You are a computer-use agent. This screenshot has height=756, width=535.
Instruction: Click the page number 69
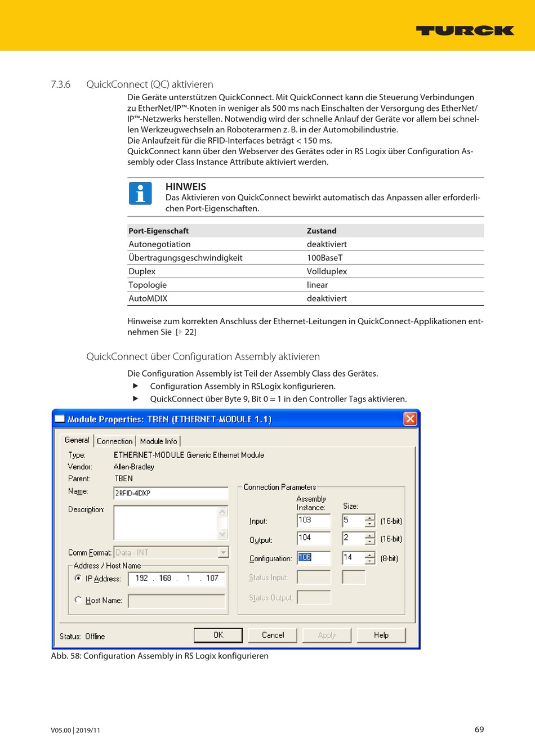tap(479, 730)
